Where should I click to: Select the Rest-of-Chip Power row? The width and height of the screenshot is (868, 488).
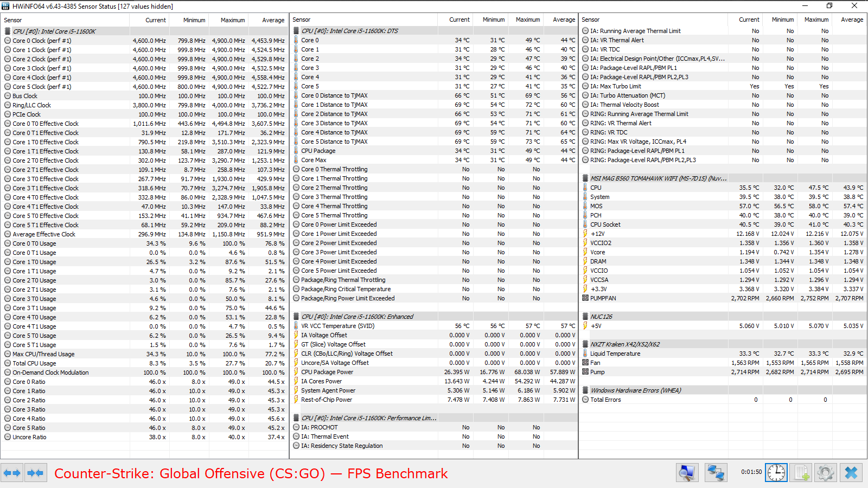click(434, 400)
